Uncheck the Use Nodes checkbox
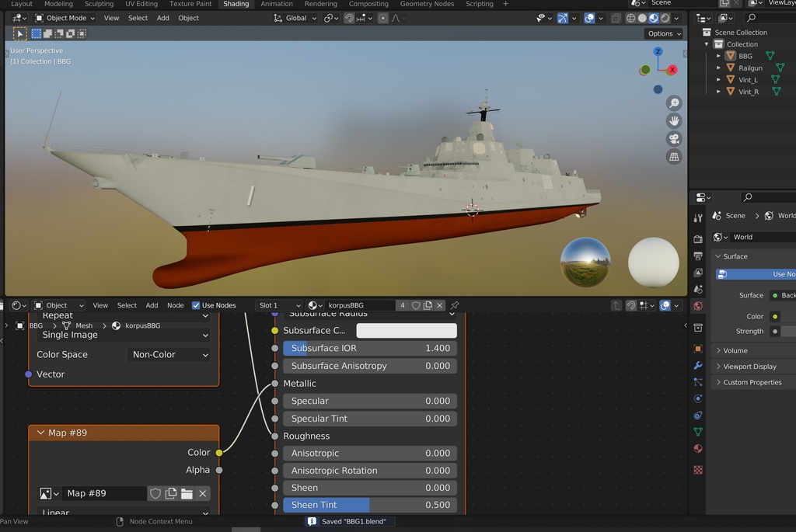 (x=196, y=305)
